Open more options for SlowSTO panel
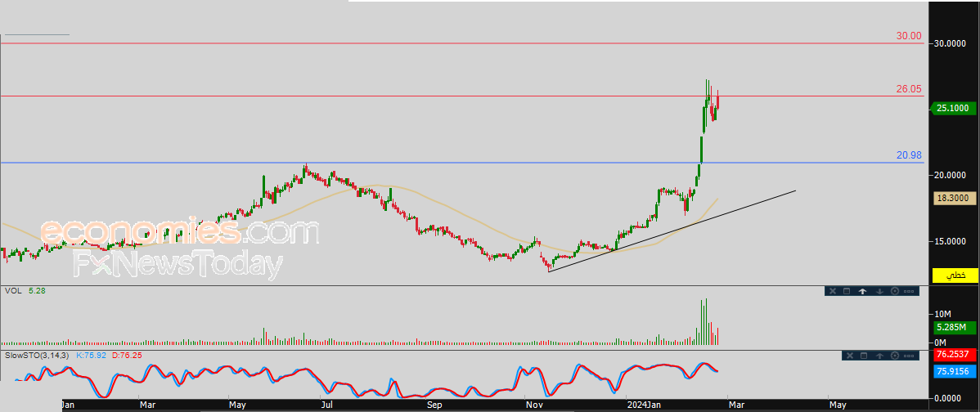 tap(909, 356)
